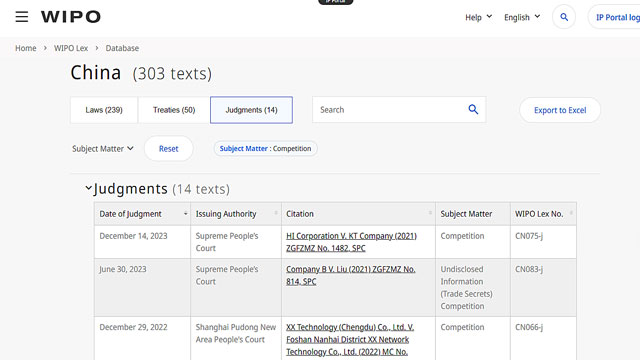Select the Judgments (14) tab
Screen dimensions: 640x360
point(251,110)
